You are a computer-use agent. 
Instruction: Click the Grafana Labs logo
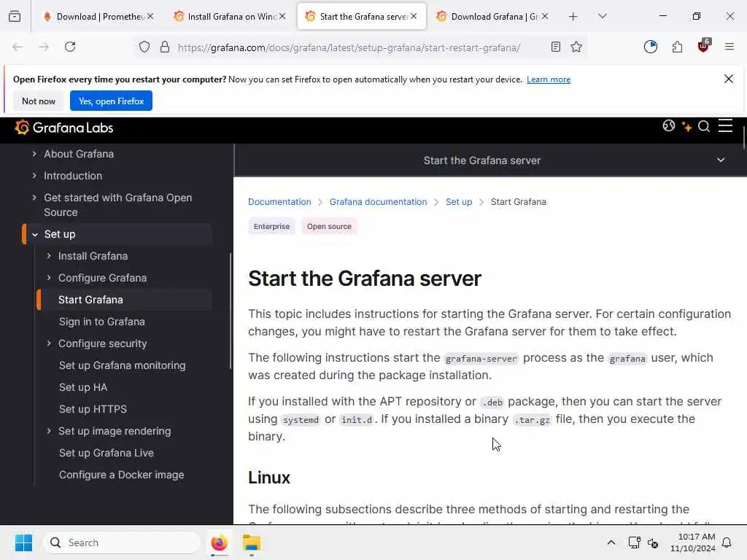tap(64, 128)
